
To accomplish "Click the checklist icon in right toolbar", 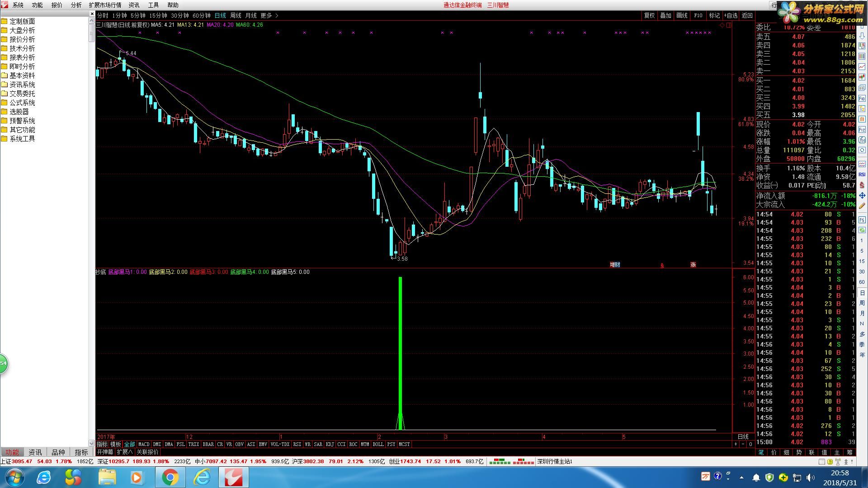I will click(862, 46).
